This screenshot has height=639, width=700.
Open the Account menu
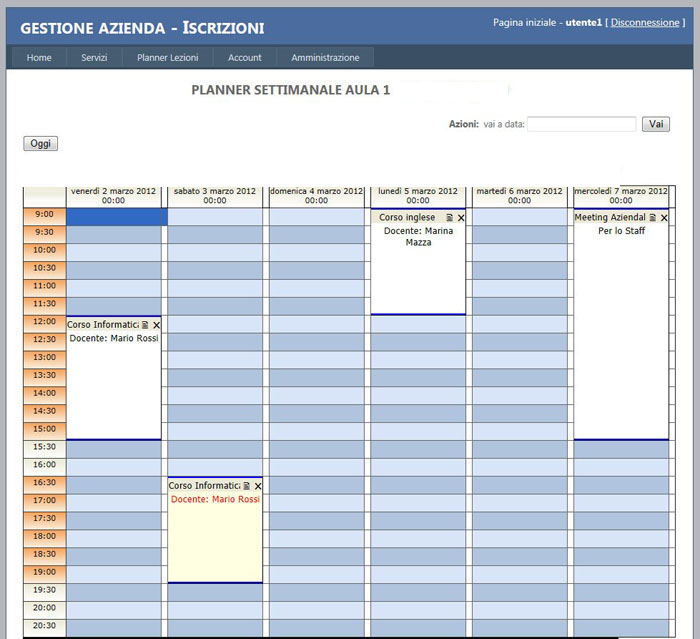tap(245, 58)
